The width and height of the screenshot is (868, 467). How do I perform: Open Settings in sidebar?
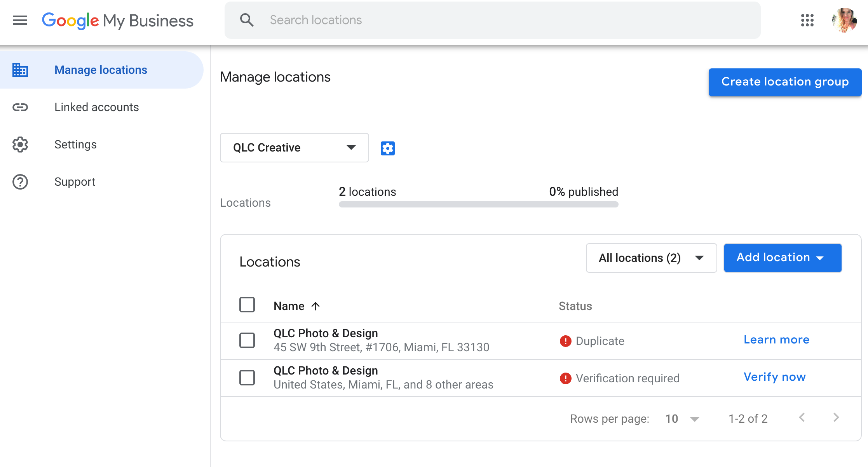pos(101,145)
